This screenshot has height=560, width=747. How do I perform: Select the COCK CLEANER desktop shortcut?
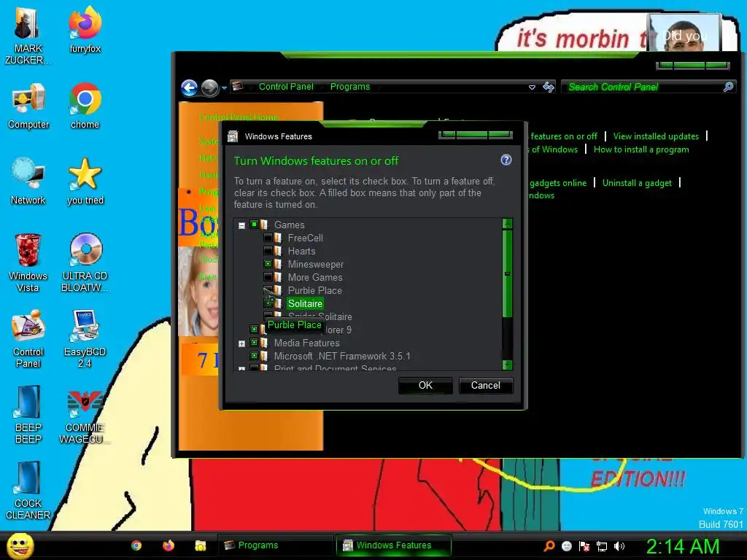coord(28,491)
